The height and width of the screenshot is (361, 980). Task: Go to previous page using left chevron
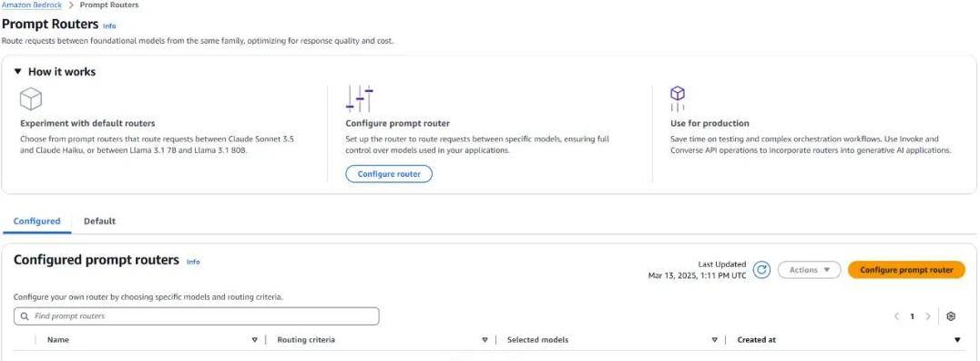point(897,316)
